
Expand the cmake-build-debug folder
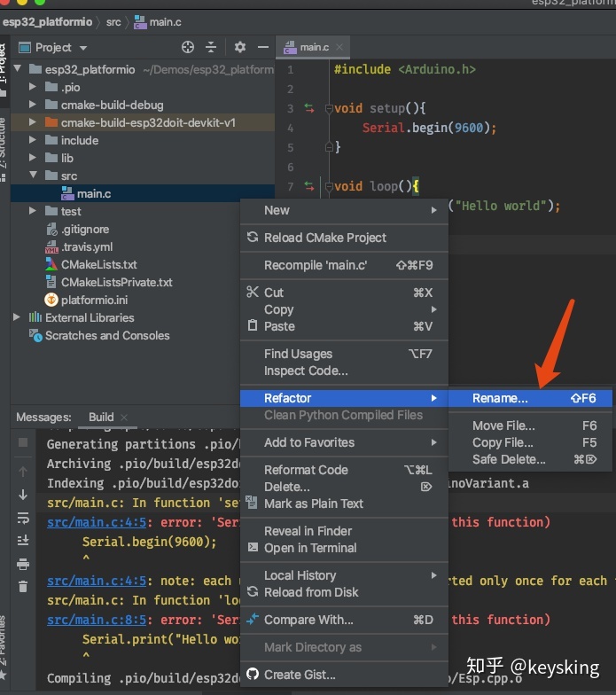(x=32, y=105)
